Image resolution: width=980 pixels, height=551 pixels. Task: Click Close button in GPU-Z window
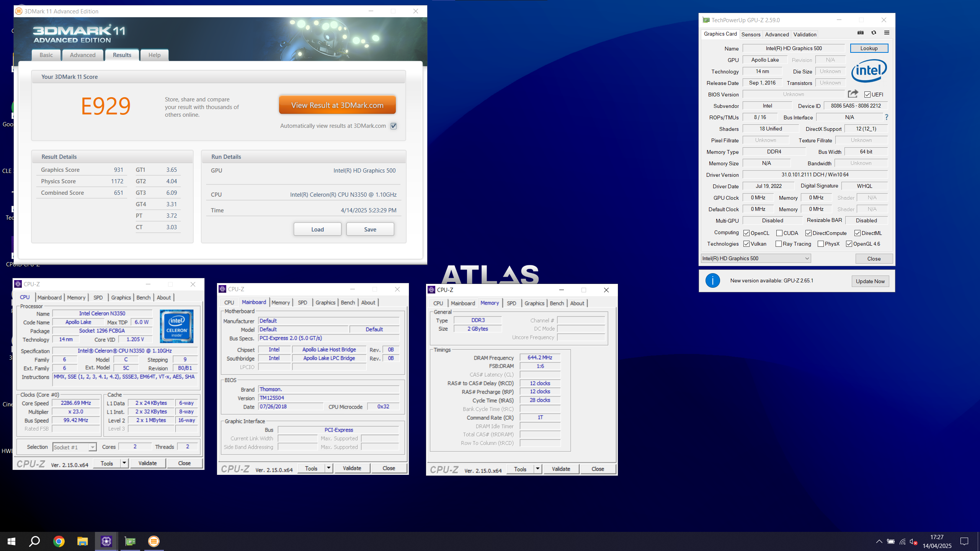874,259
